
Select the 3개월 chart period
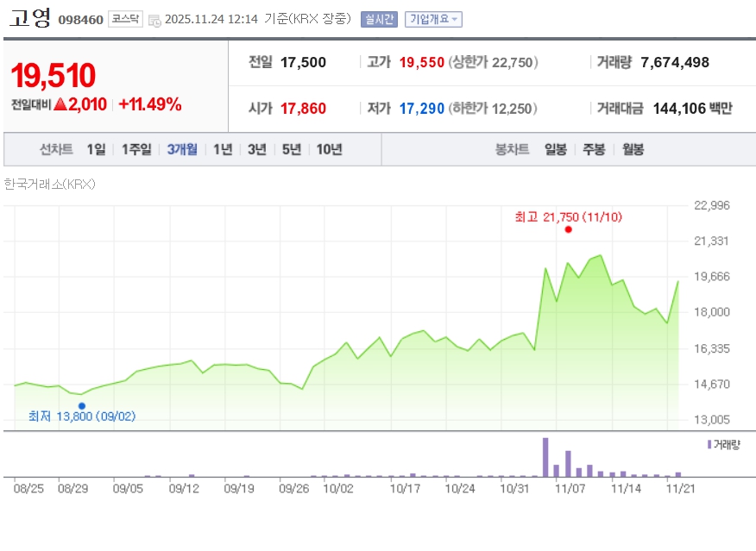coord(182,149)
